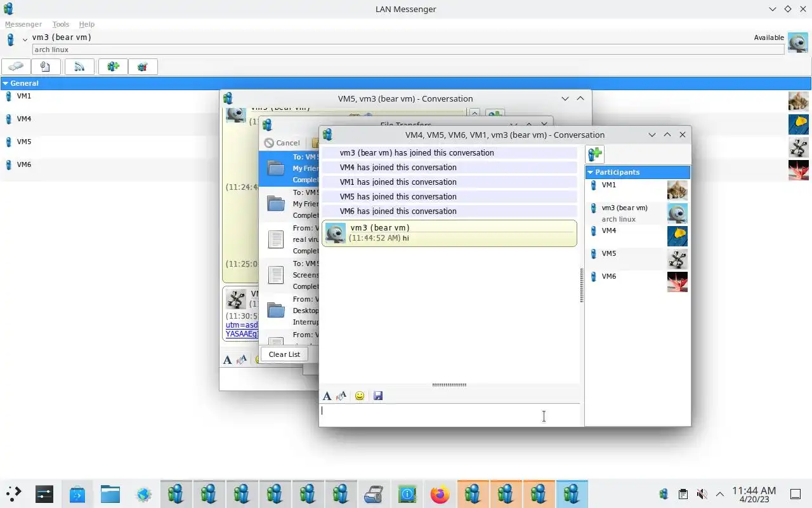
Task: Click the arch linux status note field
Action: coord(408,50)
